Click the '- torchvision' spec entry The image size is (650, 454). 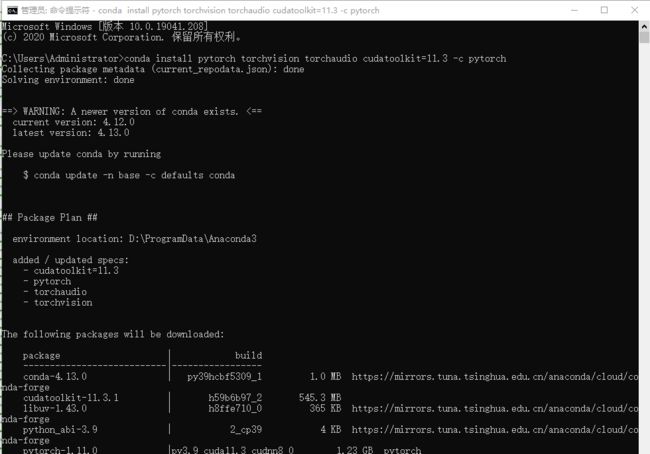pos(58,303)
